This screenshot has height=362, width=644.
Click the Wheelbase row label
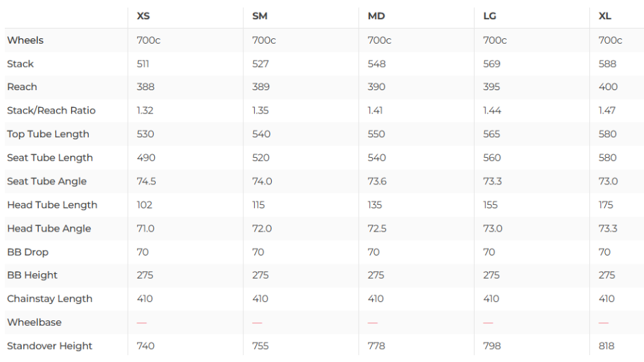(34, 322)
